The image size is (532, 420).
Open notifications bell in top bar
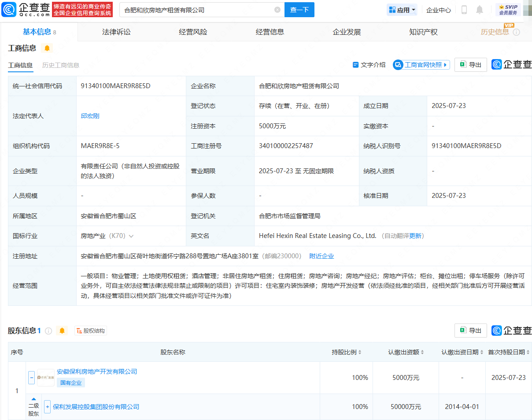point(480,10)
